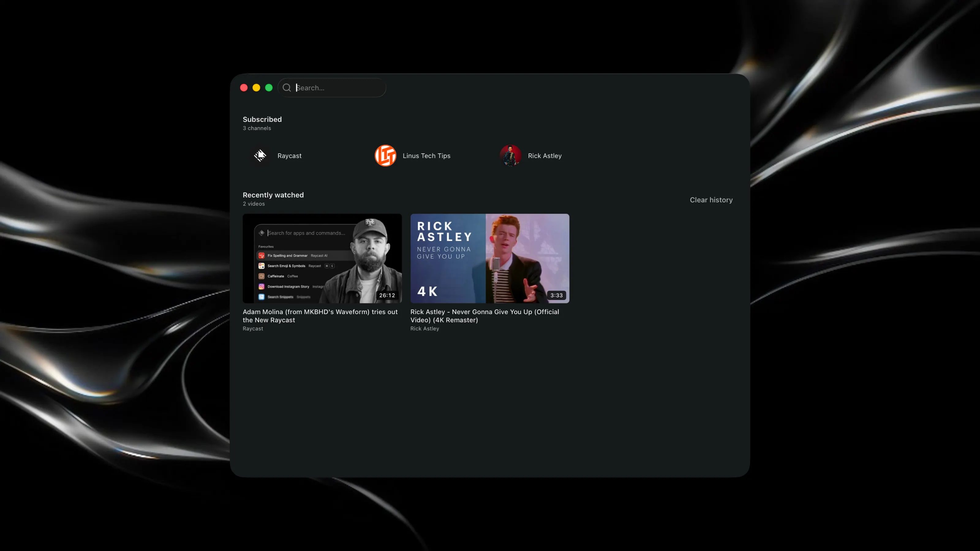Maximize the window with the green button
980x551 pixels.
click(x=269, y=88)
